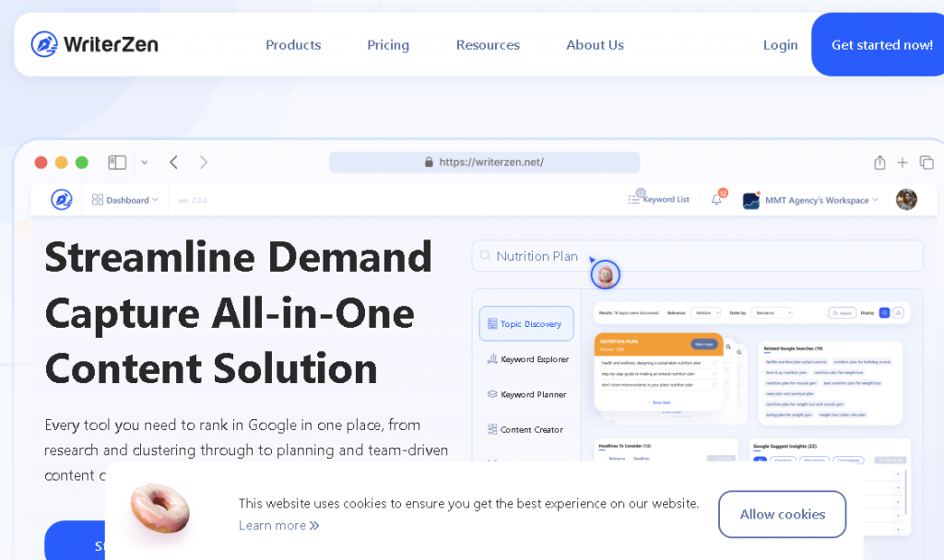Open the Dashboard dropdown
This screenshot has width=944, height=560.
pos(125,200)
